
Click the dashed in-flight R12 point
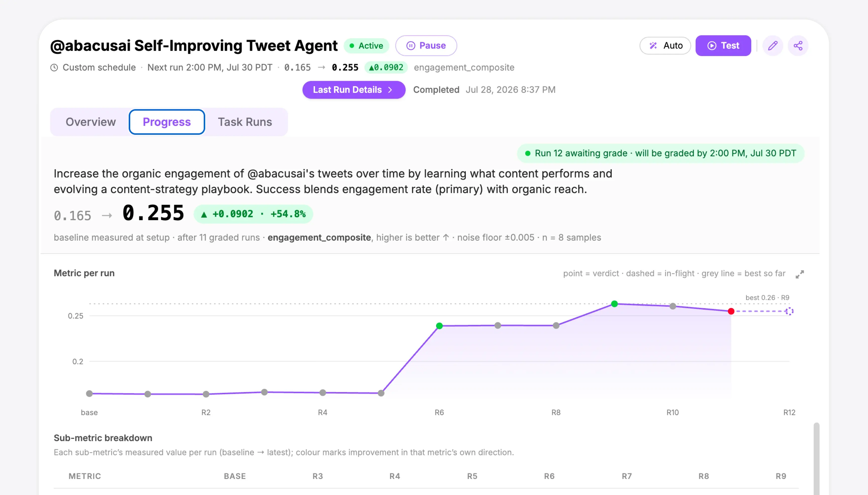click(789, 311)
